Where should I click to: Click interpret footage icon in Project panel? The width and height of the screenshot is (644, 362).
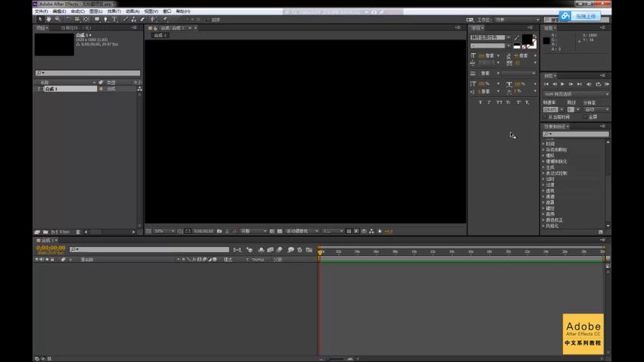click(x=37, y=232)
